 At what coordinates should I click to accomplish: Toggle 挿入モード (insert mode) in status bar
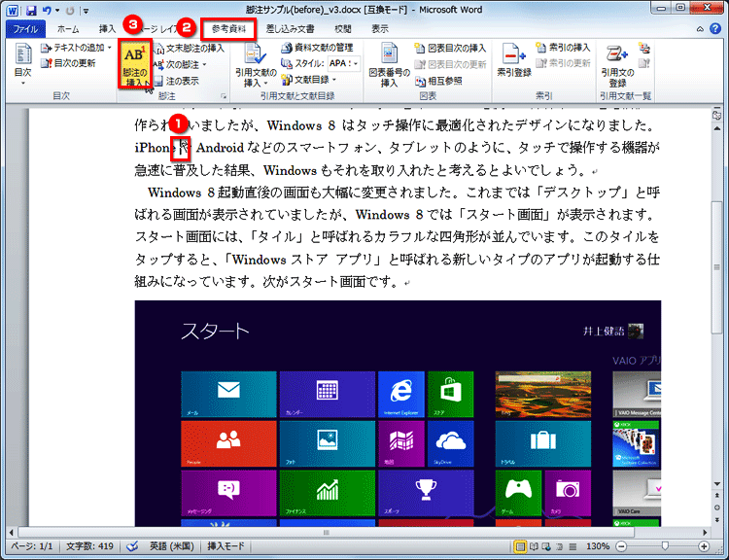[x=226, y=546]
